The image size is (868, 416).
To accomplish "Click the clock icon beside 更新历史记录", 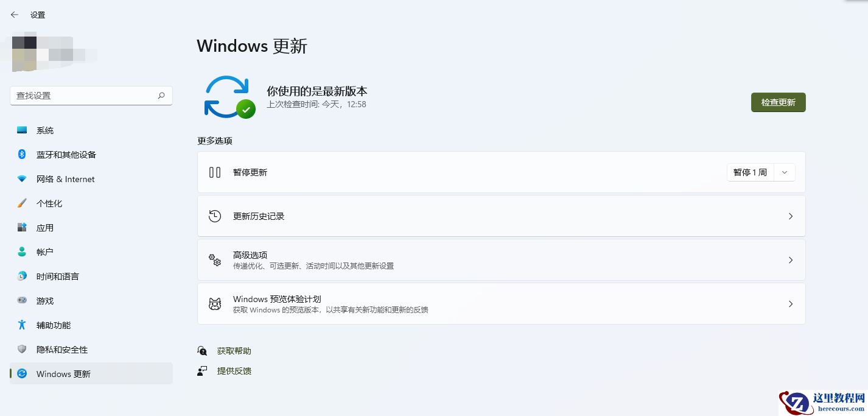I will pos(214,216).
